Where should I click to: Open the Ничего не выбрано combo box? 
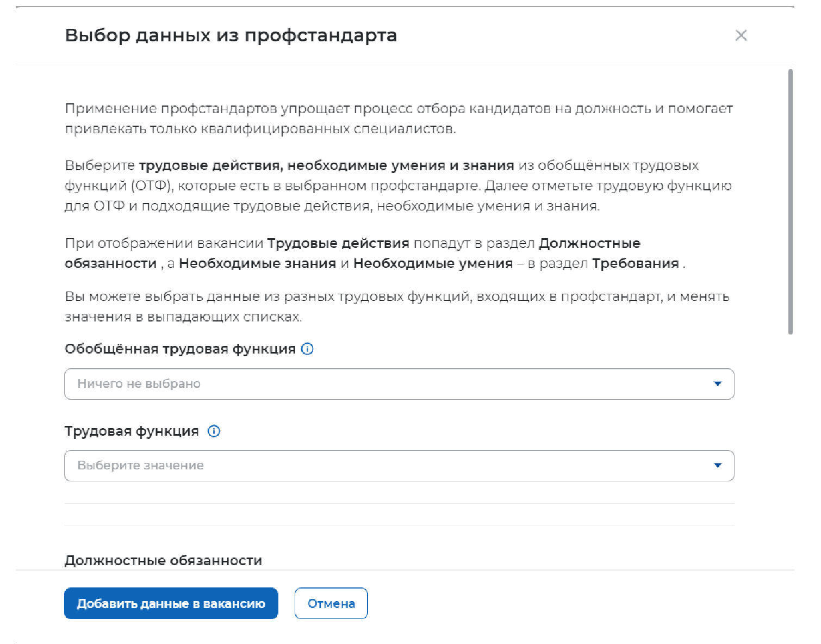[381, 384]
